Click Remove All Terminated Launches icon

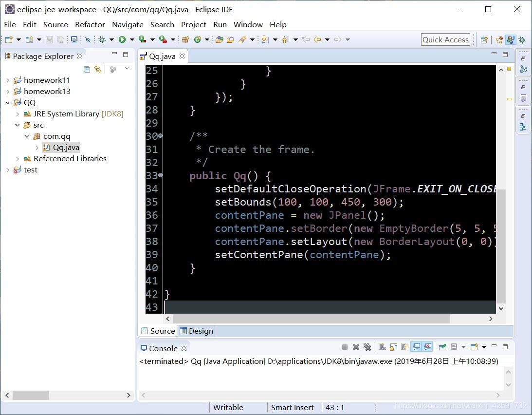click(x=367, y=347)
